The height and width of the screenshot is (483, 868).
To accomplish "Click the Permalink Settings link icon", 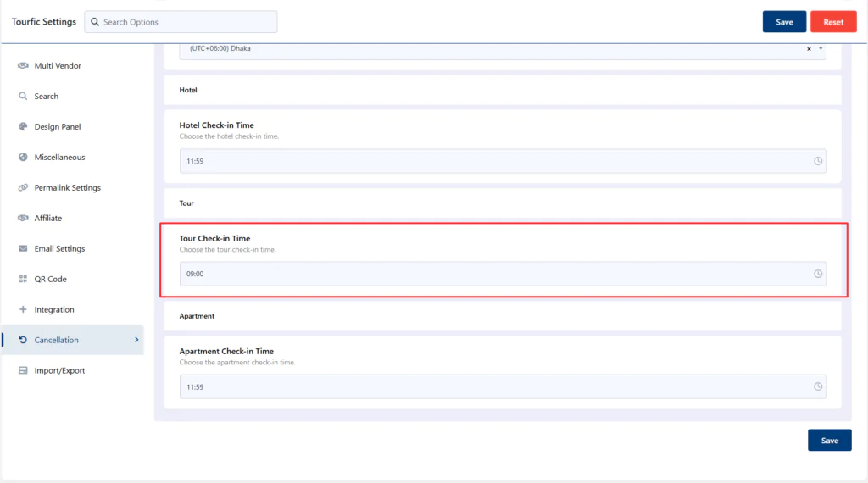I will [x=23, y=187].
